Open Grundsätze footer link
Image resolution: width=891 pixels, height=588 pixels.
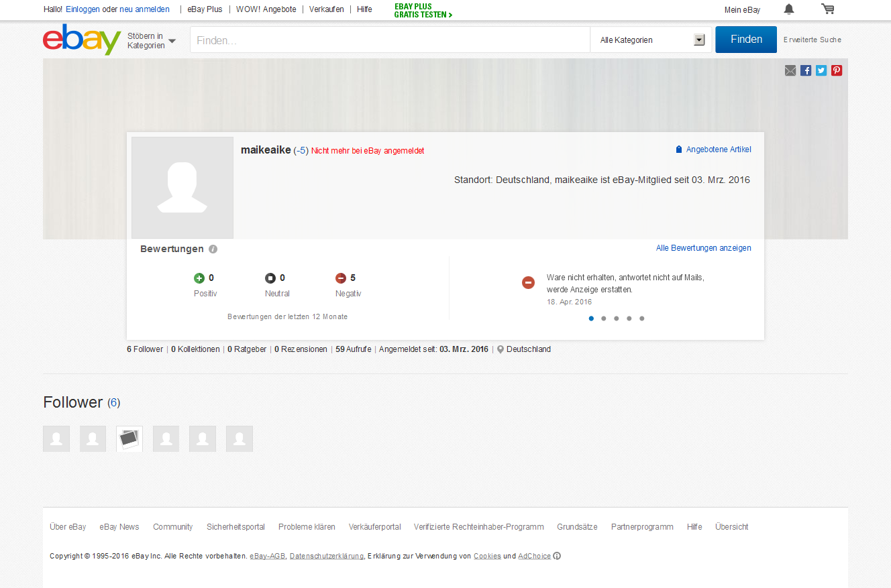point(577,527)
